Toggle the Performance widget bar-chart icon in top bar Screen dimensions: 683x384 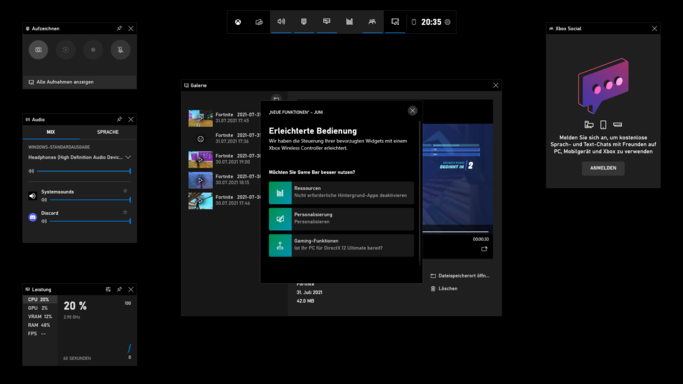coord(349,21)
